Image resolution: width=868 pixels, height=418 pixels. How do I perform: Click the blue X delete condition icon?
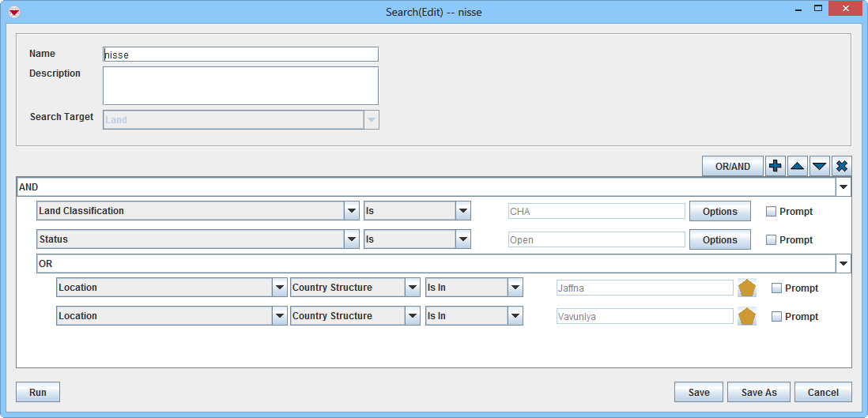pos(842,166)
